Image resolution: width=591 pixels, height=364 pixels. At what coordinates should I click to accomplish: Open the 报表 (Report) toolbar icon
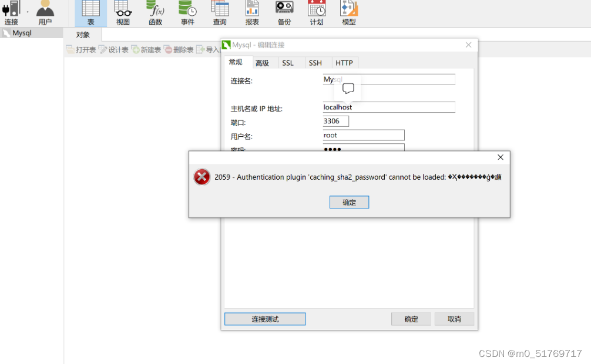tap(252, 13)
